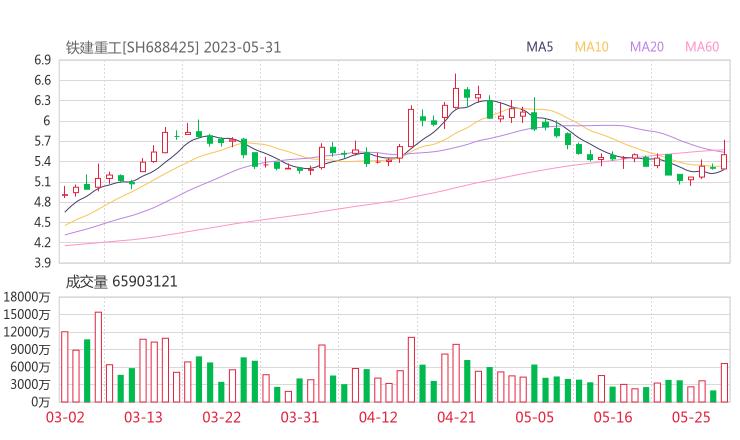
Task: Click the MA10 legend label
Action: [x=591, y=47]
